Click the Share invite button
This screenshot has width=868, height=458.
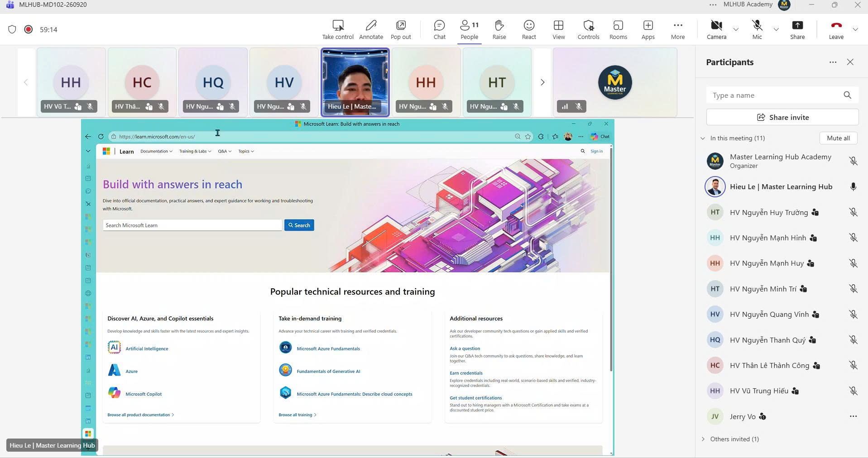(x=782, y=117)
